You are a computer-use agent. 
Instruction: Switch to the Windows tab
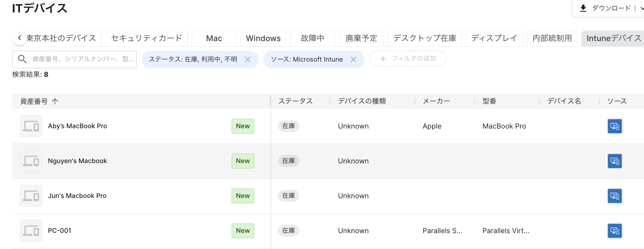coord(263,38)
